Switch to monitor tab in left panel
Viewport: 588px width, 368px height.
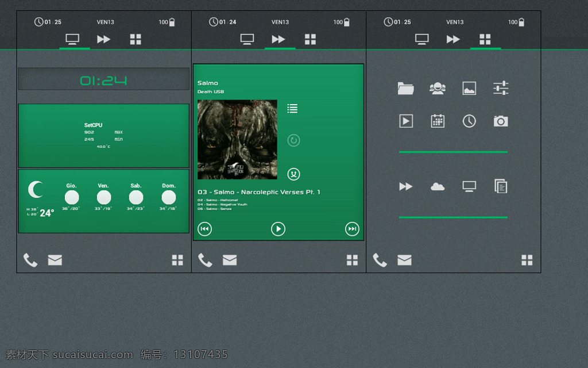72,39
